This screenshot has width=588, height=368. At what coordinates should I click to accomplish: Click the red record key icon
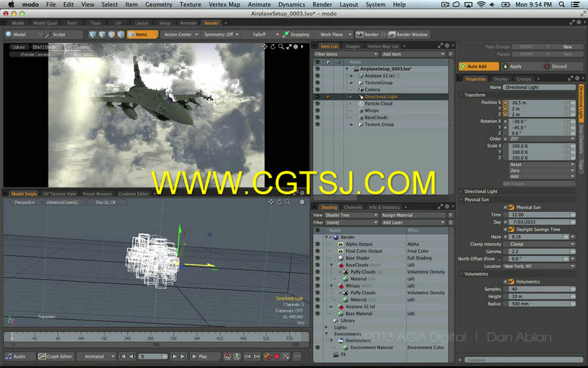click(x=277, y=356)
